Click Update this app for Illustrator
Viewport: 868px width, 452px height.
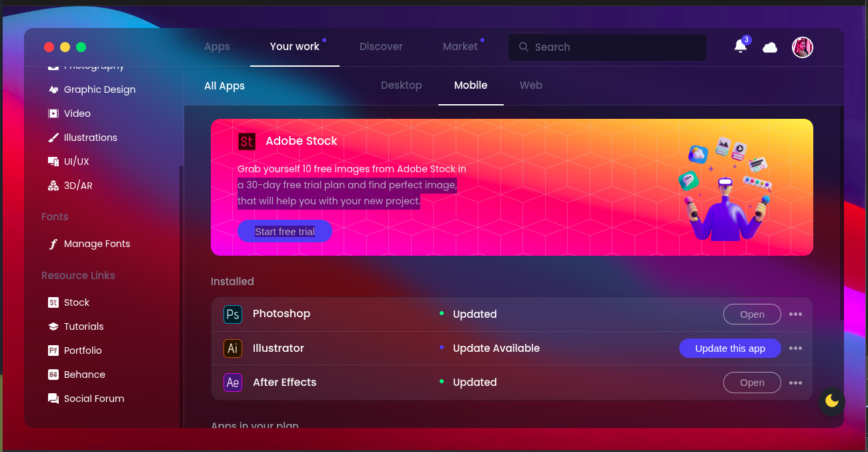tap(730, 349)
